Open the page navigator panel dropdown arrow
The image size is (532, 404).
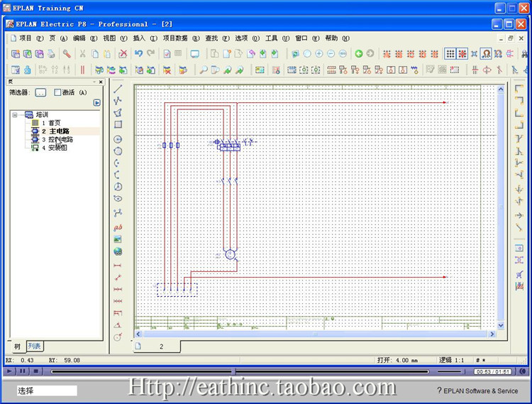click(94, 82)
